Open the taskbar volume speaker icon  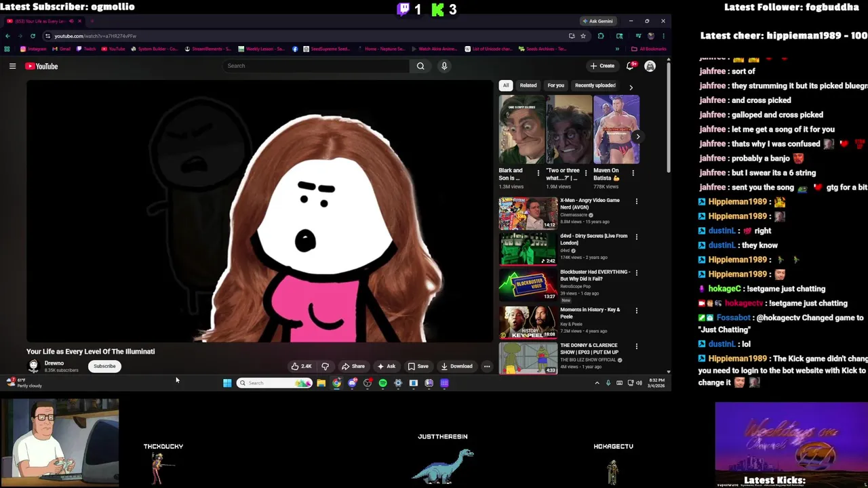[639, 383]
